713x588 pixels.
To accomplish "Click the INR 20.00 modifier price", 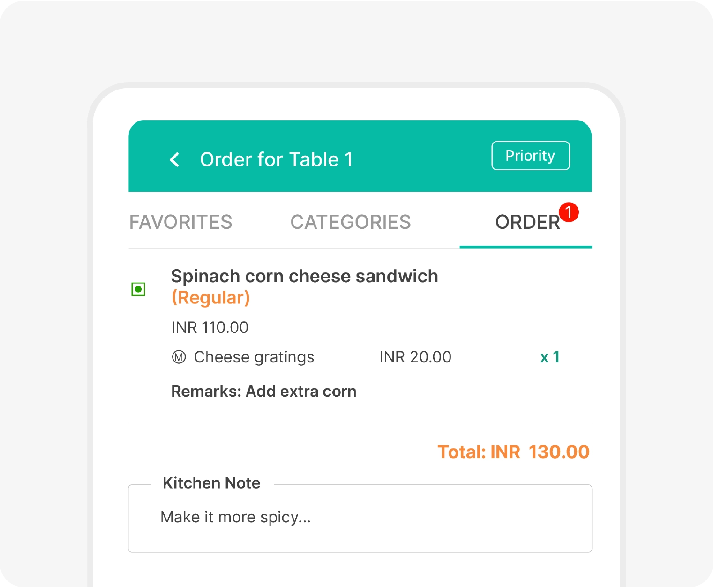I will point(415,357).
